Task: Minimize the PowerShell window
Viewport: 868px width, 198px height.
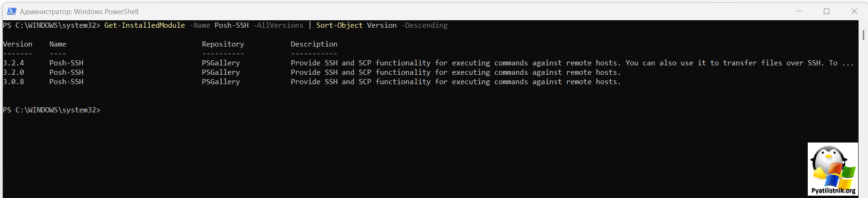Action: (799, 11)
